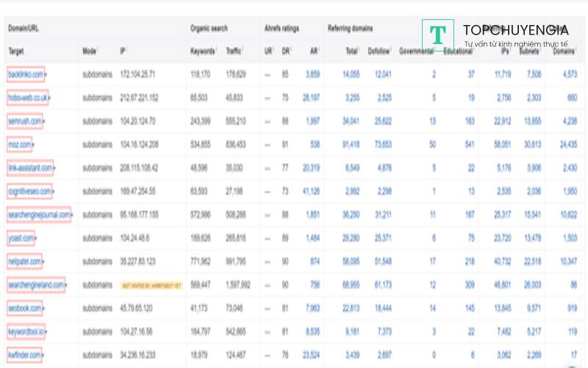Open the keywordtool.io target link
588x368 pixels.
click(28, 332)
